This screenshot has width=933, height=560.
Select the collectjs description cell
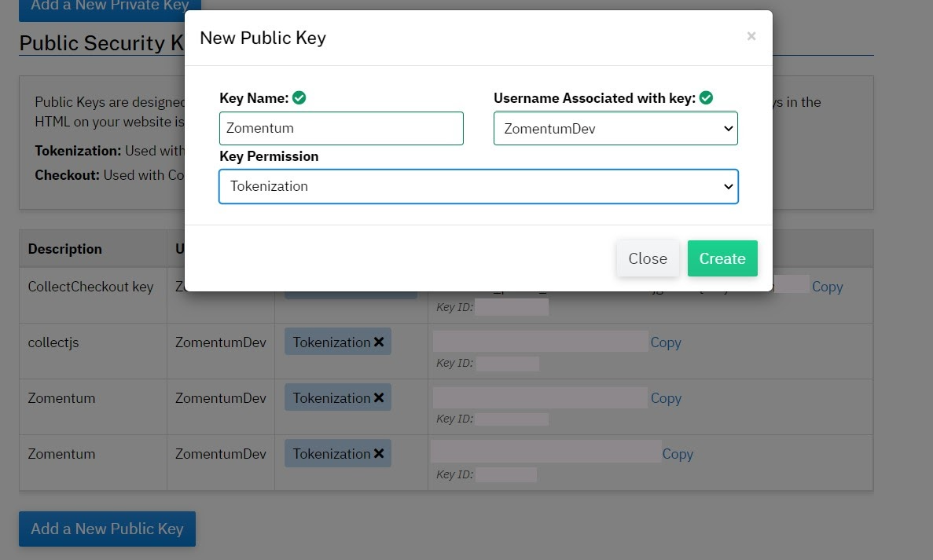[x=93, y=351]
